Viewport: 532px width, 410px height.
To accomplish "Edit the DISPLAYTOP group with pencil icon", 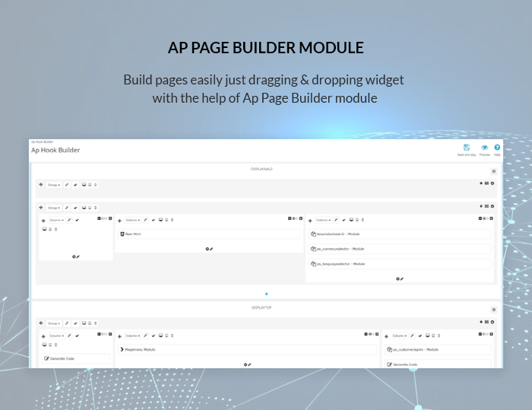I will tap(67, 323).
